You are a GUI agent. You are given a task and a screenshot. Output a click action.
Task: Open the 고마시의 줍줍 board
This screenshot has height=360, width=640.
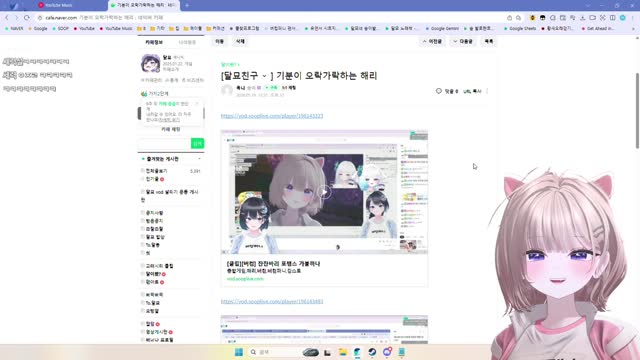(x=160, y=266)
